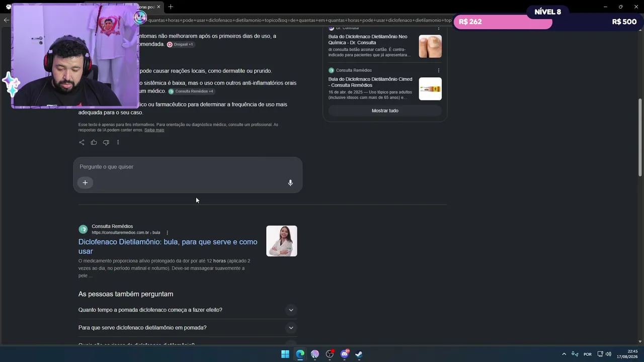
Task: Open Microsoft Edge from taskbar
Action: pos(300,354)
